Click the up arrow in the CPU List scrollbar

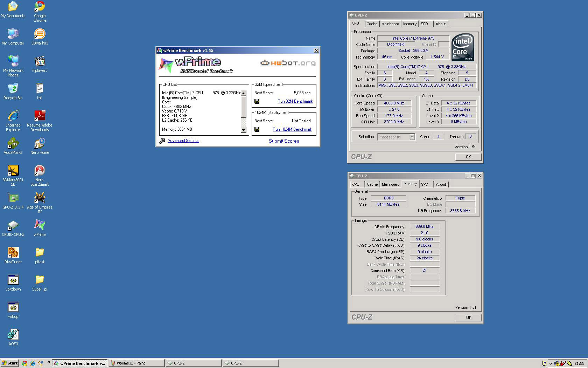pos(244,93)
